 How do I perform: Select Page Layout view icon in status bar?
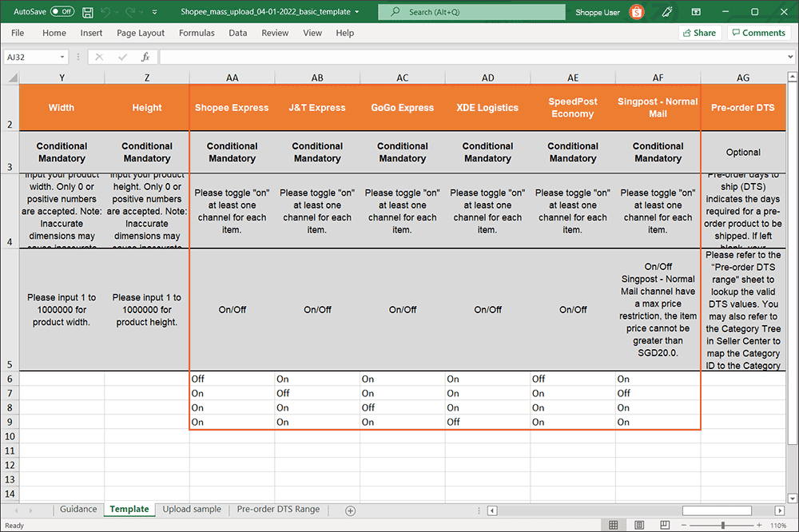point(639,525)
